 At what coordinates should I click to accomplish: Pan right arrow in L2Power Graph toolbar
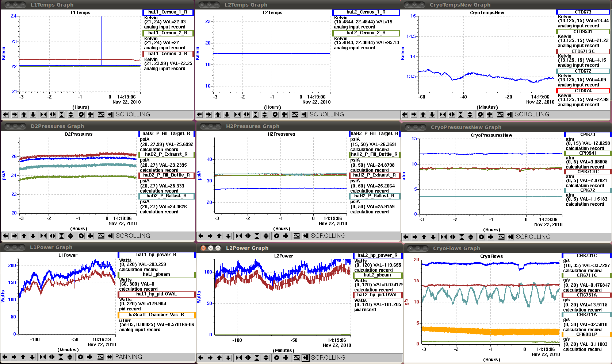point(210,358)
